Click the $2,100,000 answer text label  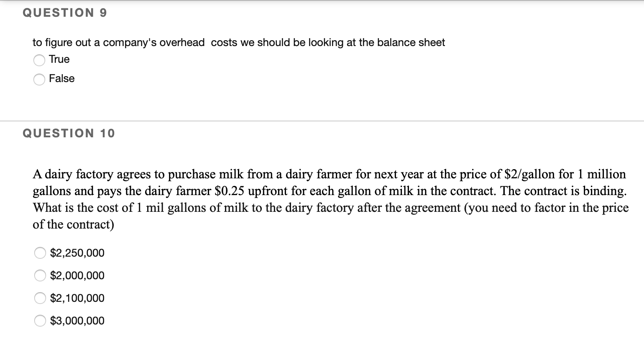coord(77,298)
